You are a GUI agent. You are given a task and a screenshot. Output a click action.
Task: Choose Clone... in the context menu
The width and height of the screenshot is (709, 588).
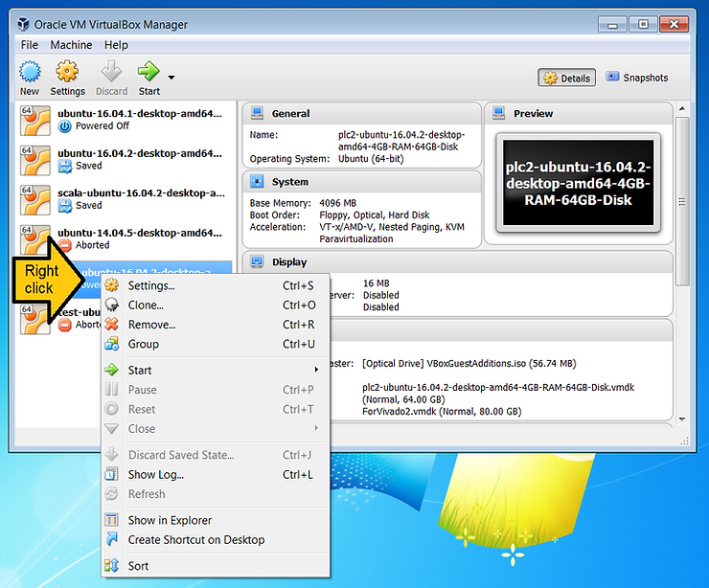coord(215,305)
